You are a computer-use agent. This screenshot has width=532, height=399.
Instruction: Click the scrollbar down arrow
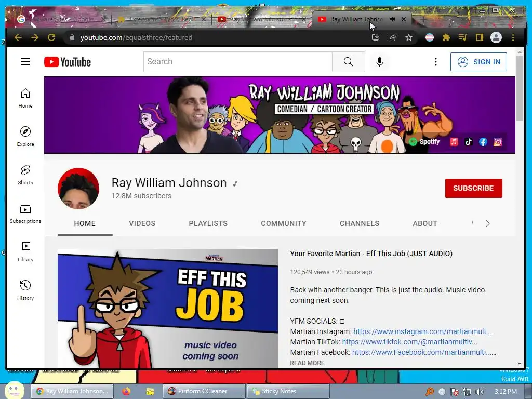coord(520,363)
